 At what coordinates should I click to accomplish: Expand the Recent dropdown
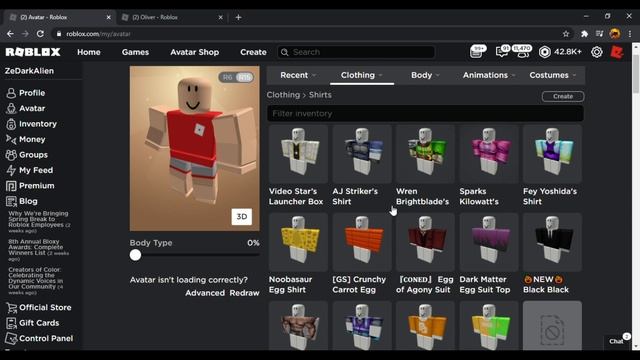[x=298, y=75]
